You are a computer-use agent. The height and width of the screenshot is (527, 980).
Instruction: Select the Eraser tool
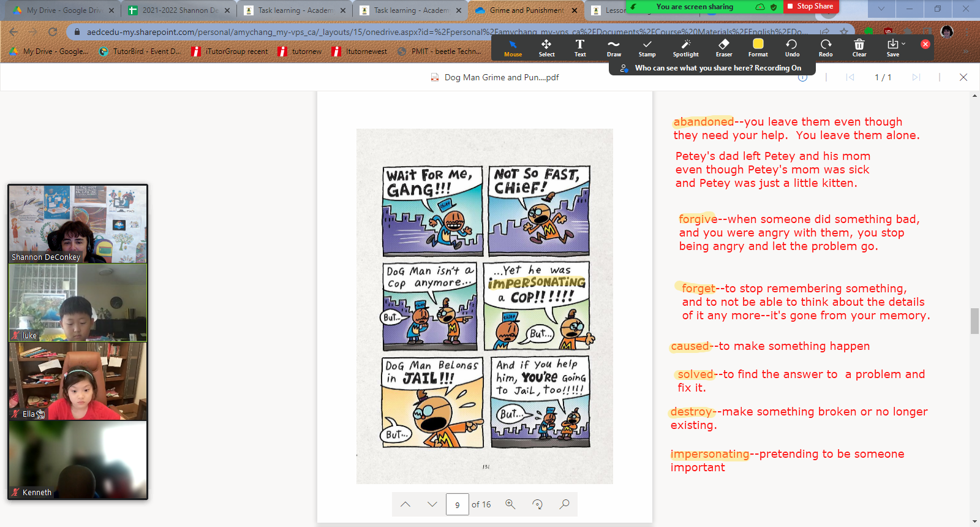tap(724, 48)
